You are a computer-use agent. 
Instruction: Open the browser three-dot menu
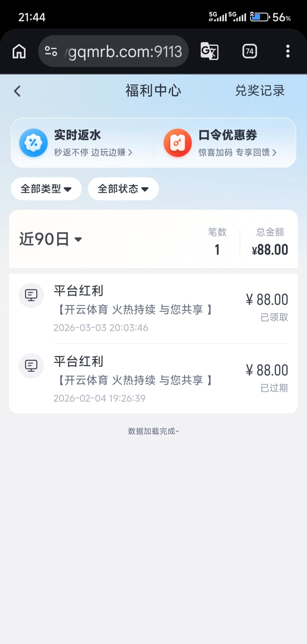coord(288,51)
